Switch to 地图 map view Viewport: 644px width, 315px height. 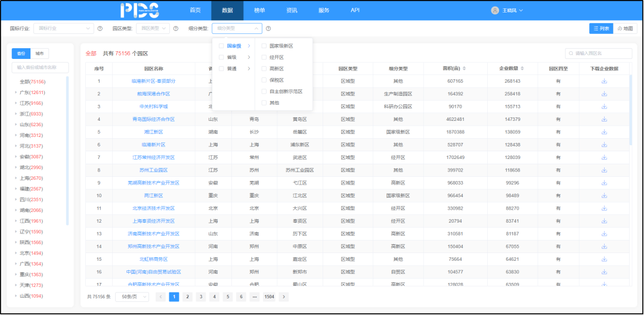(x=626, y=29)
